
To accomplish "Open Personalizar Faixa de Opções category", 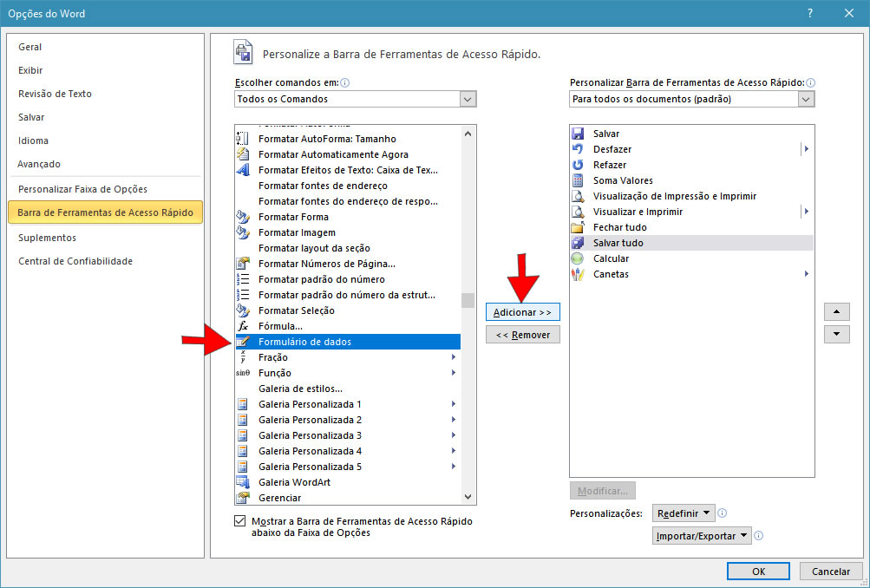I will pyautogui.click(x=82, y=189).
